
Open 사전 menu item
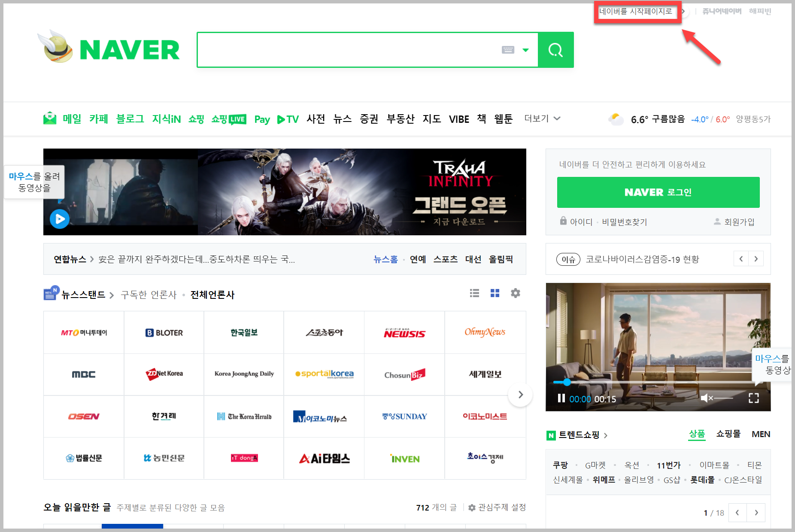[x=316, y=119]
